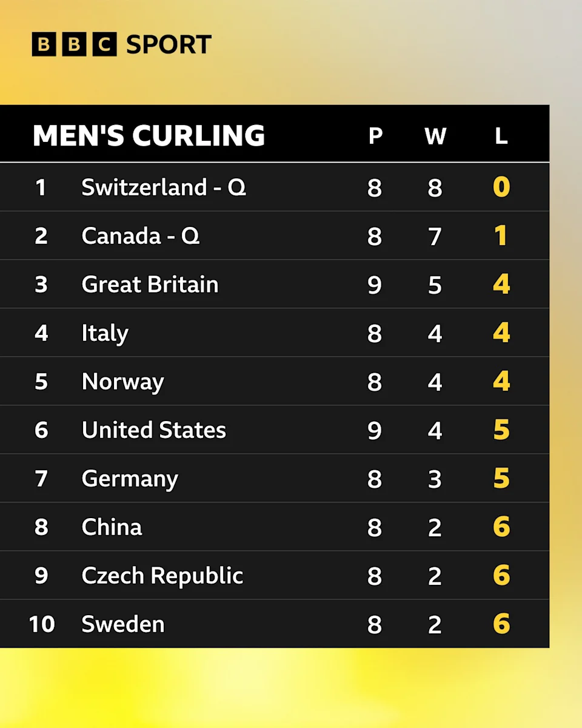This screenshot has width=582, height=728.
Task: Select the Norway team name
Action: pos(122,382)
